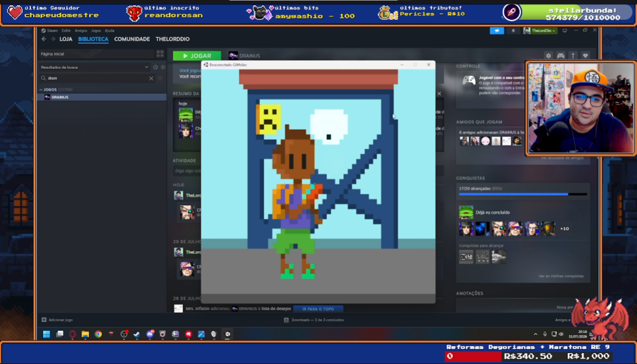Click the achievements progress bar

[x=523, y=194]
